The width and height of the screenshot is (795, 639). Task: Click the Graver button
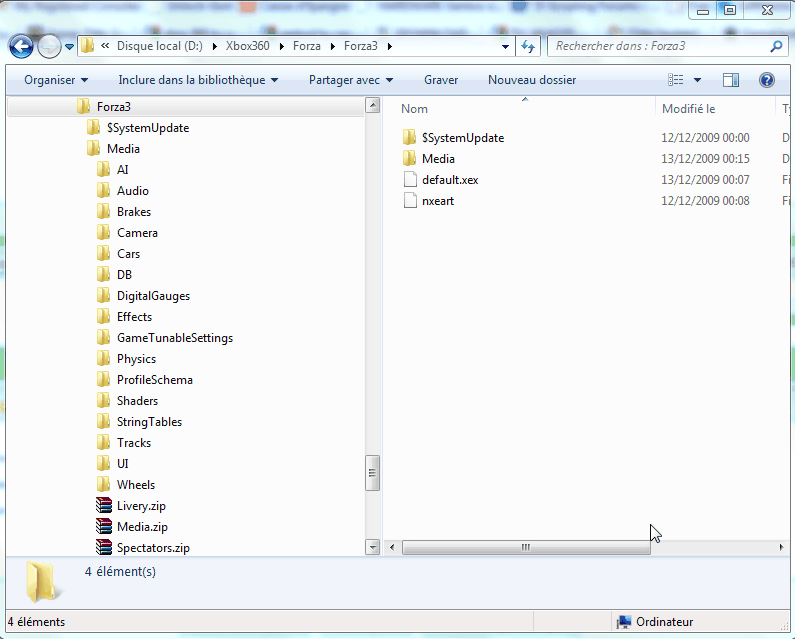[x=441, y=80]
